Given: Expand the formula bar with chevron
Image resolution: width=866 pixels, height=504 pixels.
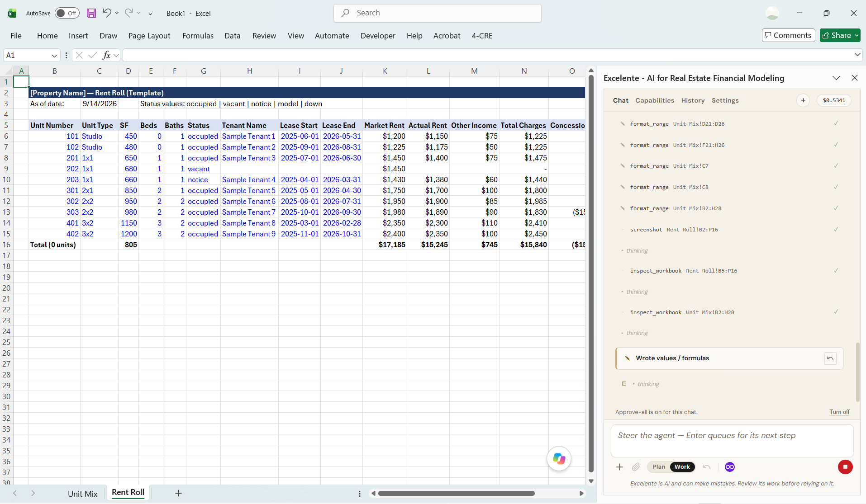Looking at the screenshot, I should [857, 55].
